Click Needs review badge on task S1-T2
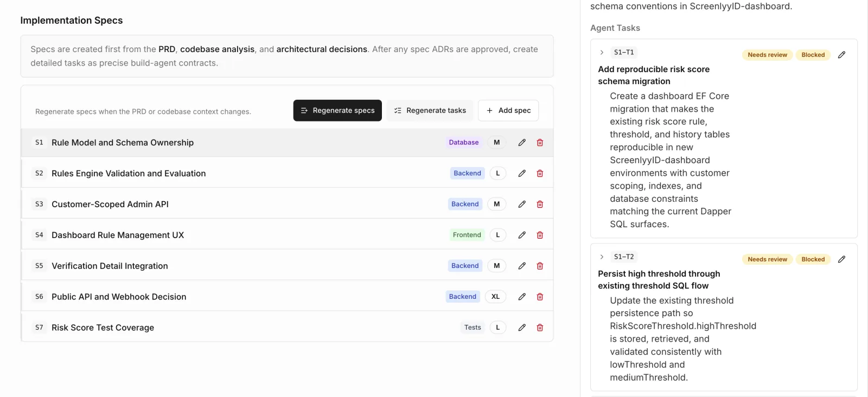868x397 pixels. (x=767, y=259)
